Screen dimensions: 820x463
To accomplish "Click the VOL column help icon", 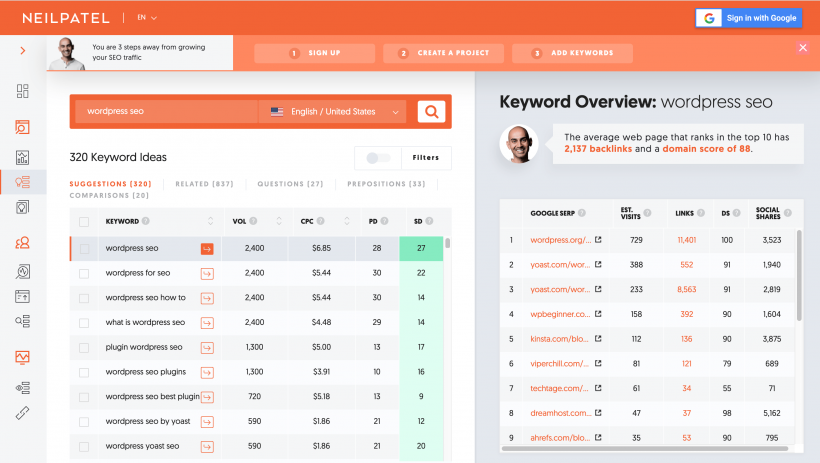I will point(253,221).
